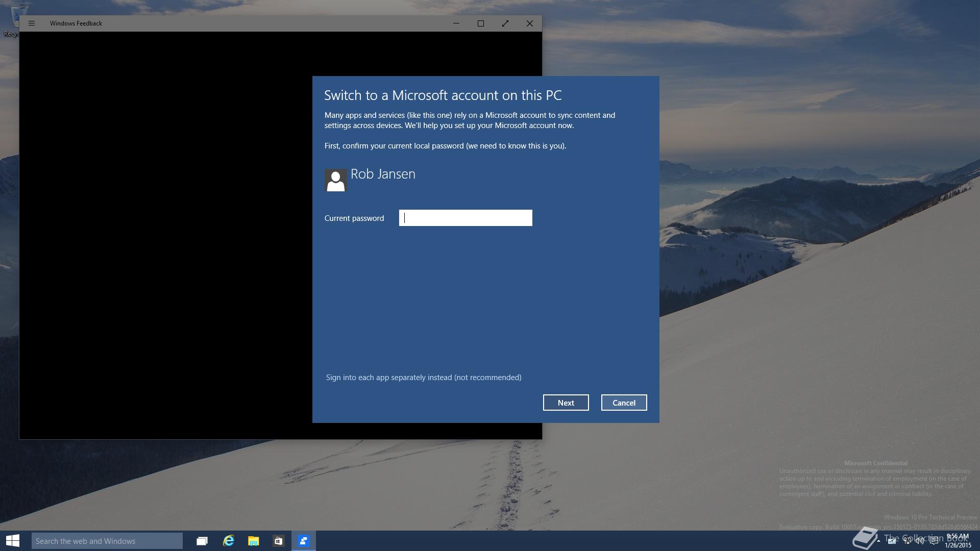
Task: Click the Rob Jansen user avatar
Action: [336, 180]
